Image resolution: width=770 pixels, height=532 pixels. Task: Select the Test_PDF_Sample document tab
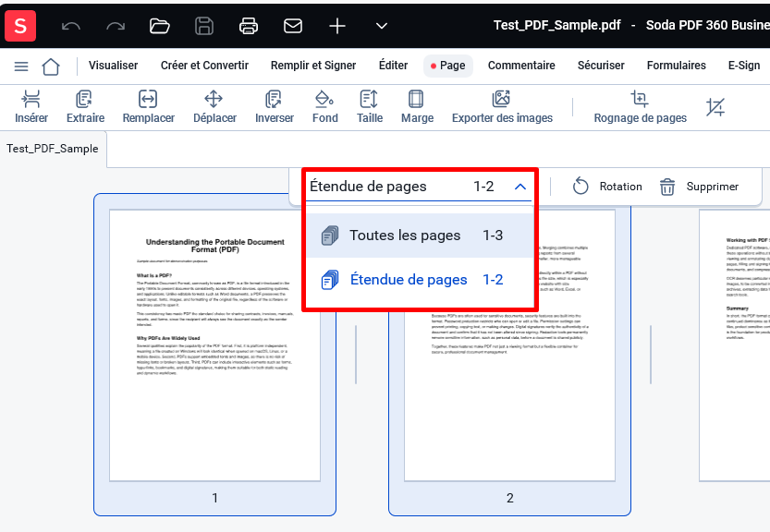53,149
